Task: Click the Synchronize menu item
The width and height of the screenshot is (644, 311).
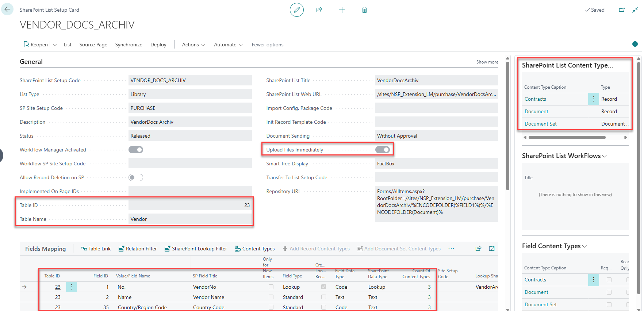Action: (x=129, y=45)
